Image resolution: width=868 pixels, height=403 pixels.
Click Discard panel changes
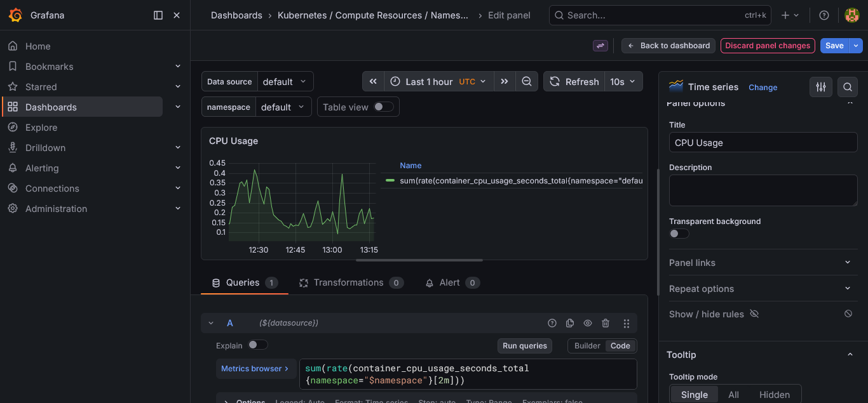tap(768, 46)
